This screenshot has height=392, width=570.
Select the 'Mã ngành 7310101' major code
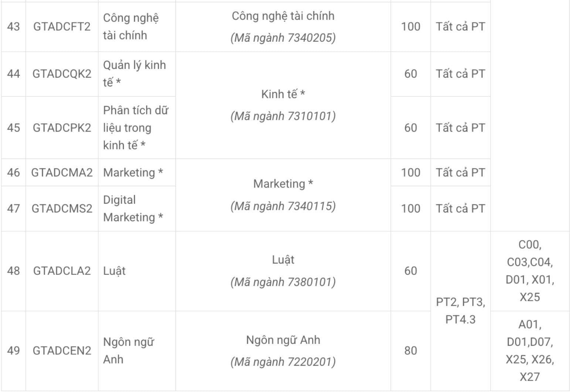(x=283, y=116)
